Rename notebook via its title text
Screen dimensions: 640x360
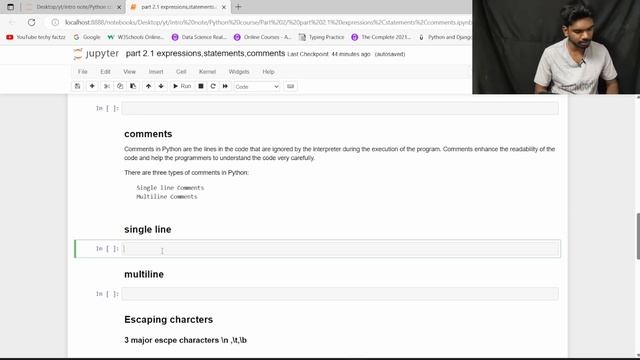[205, 53]
